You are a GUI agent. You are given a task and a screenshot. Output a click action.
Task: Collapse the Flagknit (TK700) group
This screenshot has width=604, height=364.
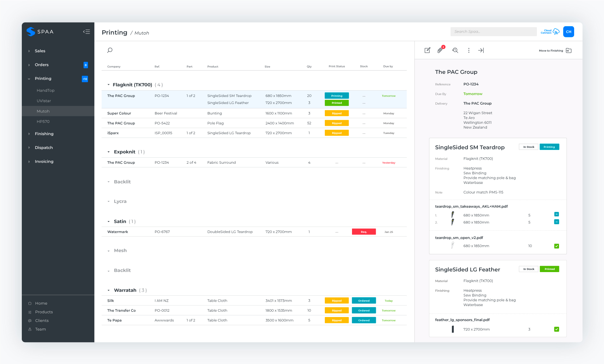[x=108, y=85]
